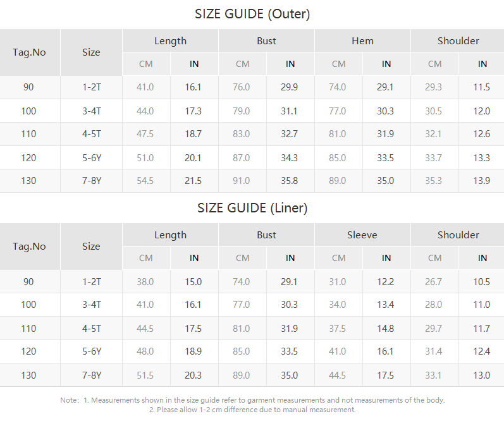Select tag number 110 in Outer table
This screenshot has width=504, height=421.
coord(29,134)
